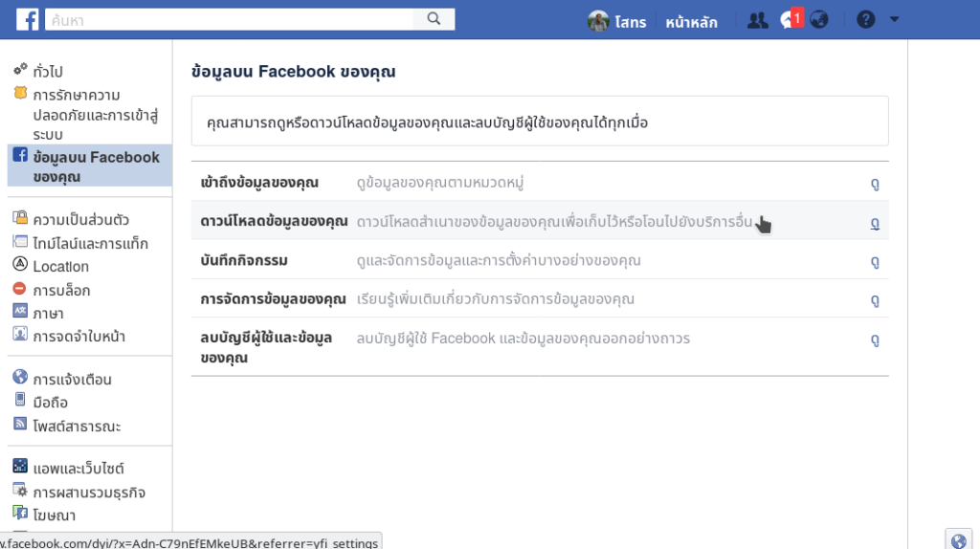
Task: Click ดู link for การจัดการข้อมูลของคุณ row
Action: click(875, 300)
